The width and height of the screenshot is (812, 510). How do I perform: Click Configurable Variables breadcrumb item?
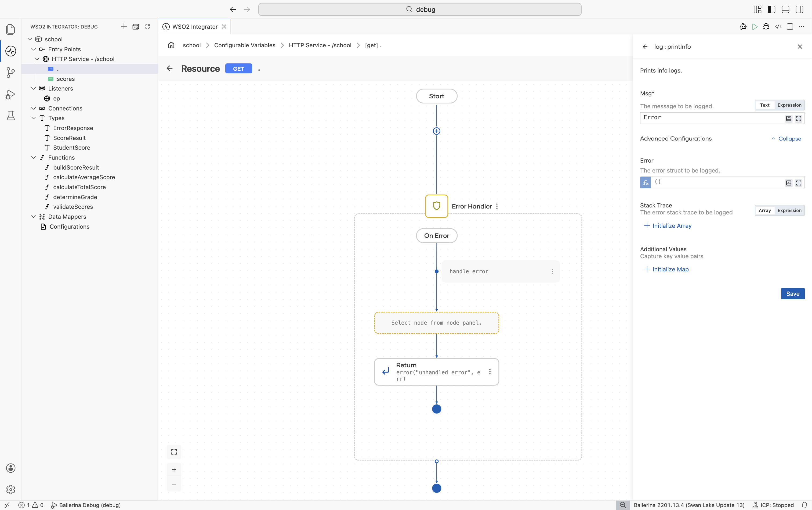tap(245, 45)
